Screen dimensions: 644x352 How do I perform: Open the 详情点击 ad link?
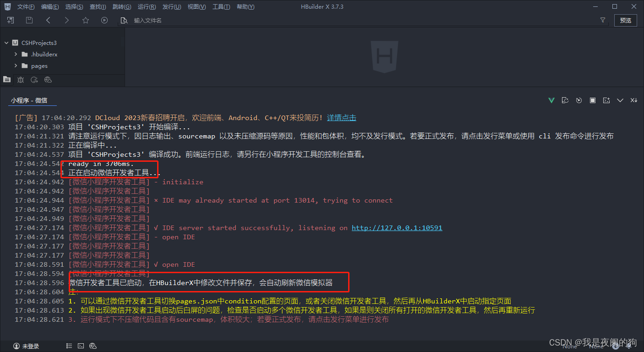tap(341, 118)
